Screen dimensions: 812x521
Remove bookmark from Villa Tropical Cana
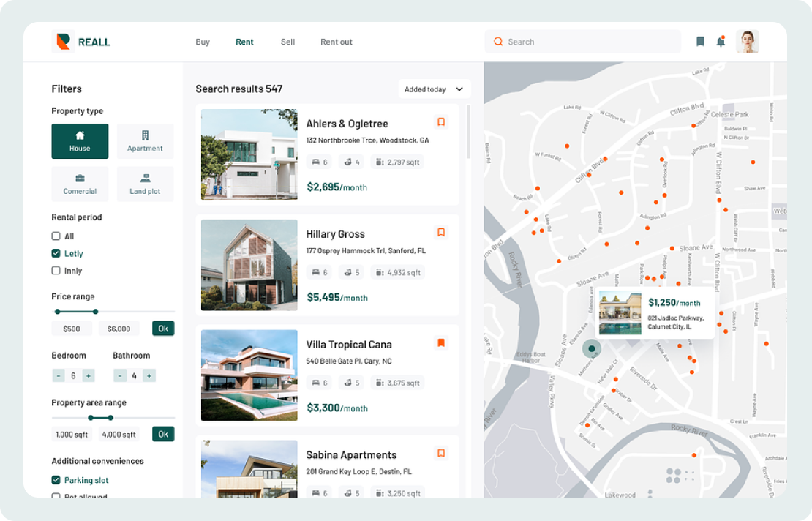[441, 342]
